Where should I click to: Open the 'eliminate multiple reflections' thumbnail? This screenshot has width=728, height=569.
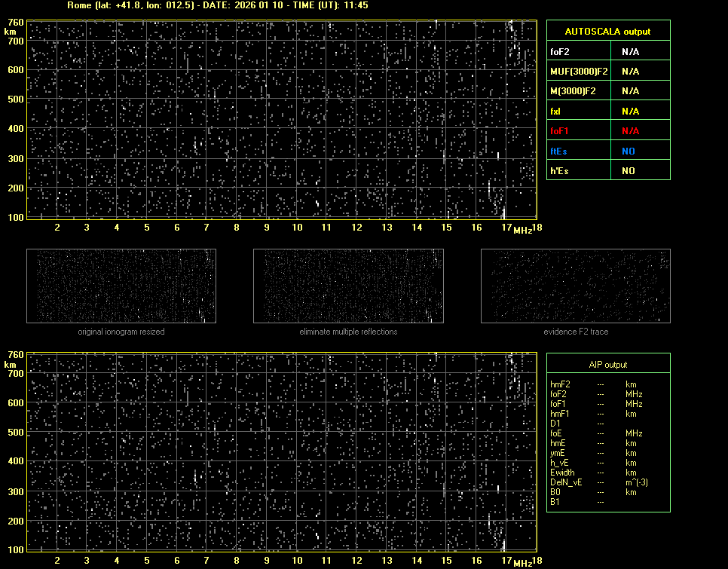[x=348, y=286]
